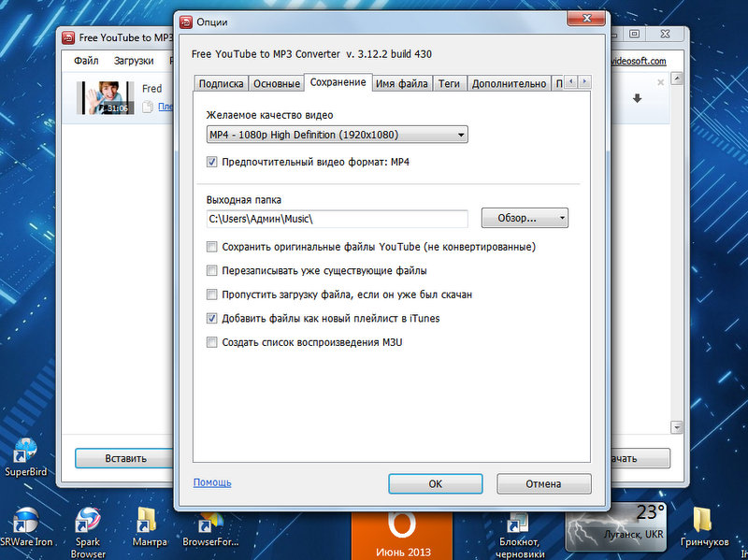Click the Обзор... browse button

[518, 219]
